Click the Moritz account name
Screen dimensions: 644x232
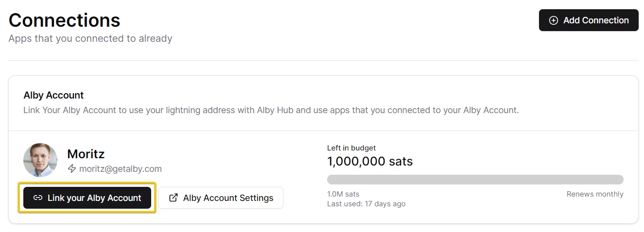86,154
